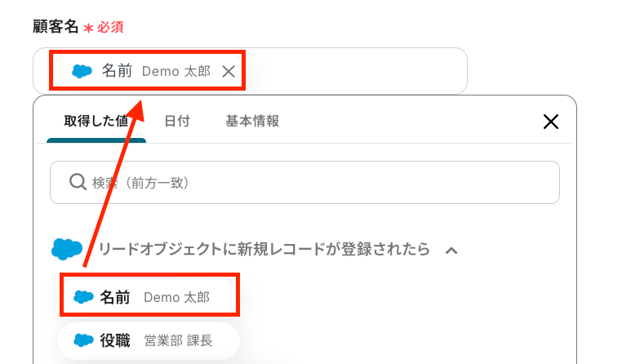Click the Salesforce icon on the 役職 list item
This screenshot has width=622, height=364.
click(x=83, y=340)
